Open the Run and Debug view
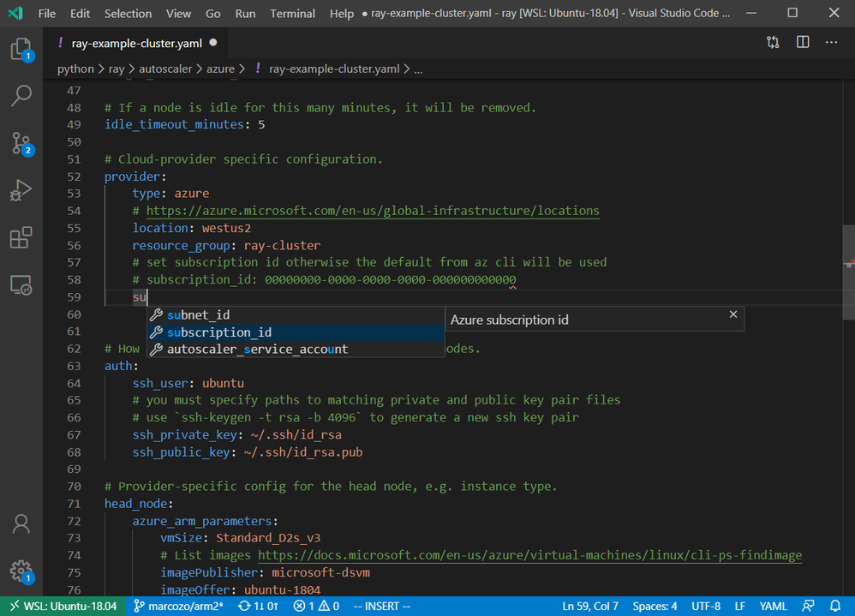 coord(21,190)
